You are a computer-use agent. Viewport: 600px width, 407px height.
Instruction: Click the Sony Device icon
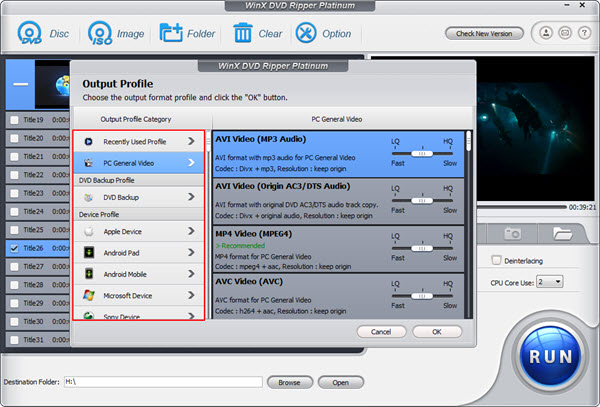point(88,316)
